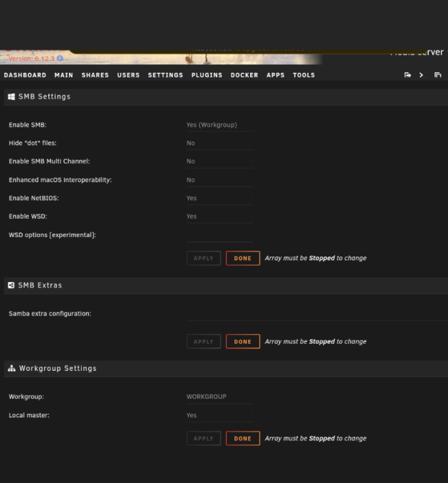Select the Settings tab
The image size is (448, 483).
[x=166, y=75]
